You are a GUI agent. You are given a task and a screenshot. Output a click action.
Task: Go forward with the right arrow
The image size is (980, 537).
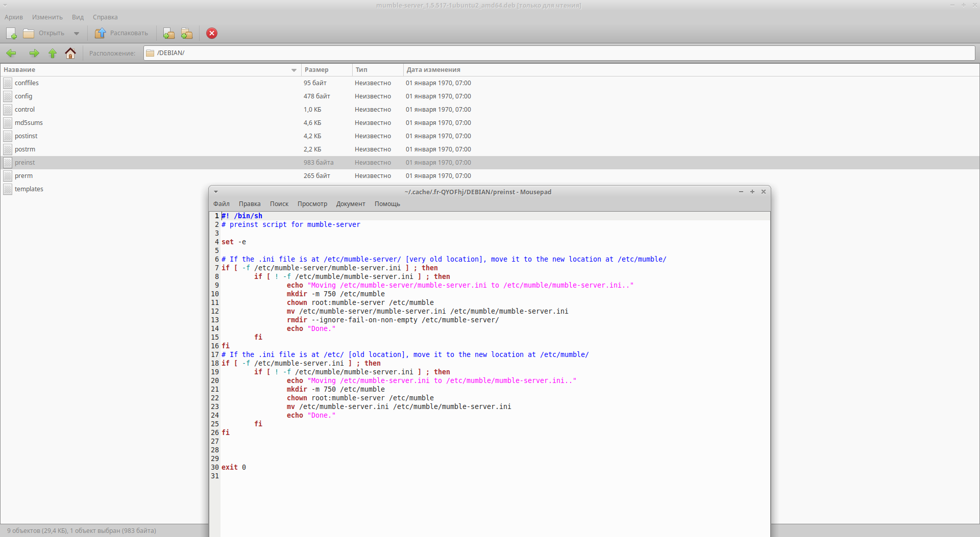pos(34,54)
